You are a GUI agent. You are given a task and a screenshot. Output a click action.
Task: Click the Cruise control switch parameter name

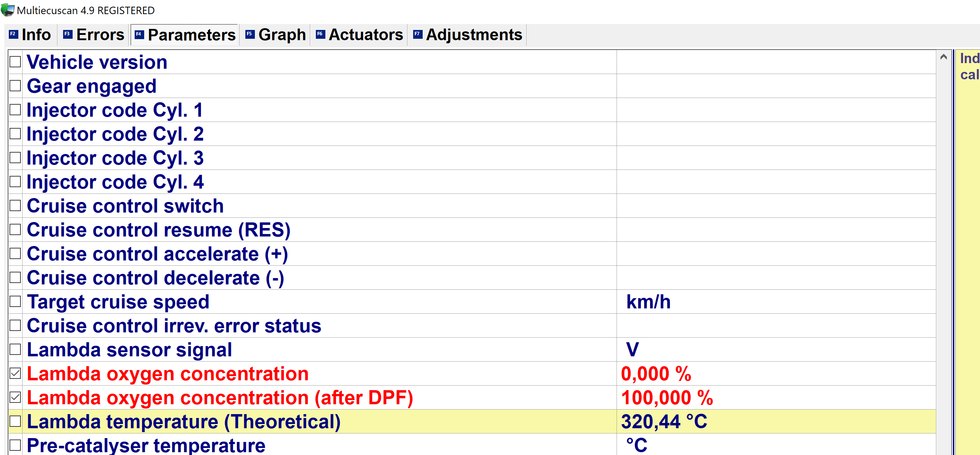tap(125, 206)
